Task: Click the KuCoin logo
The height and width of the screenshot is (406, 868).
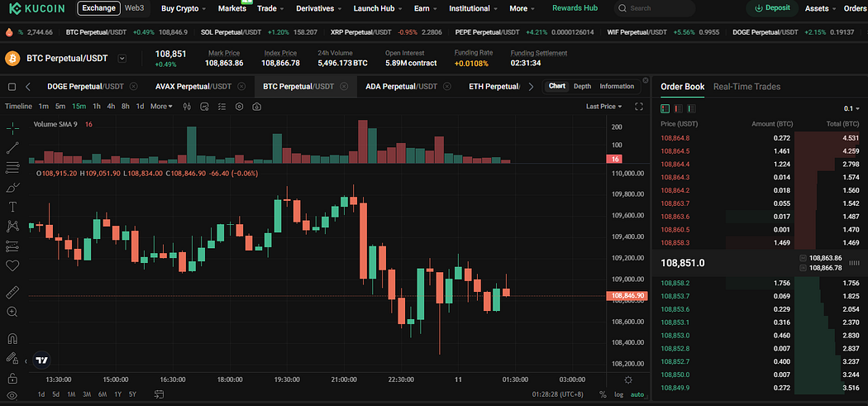Action: pyautogui.click(x=36, y=8)
